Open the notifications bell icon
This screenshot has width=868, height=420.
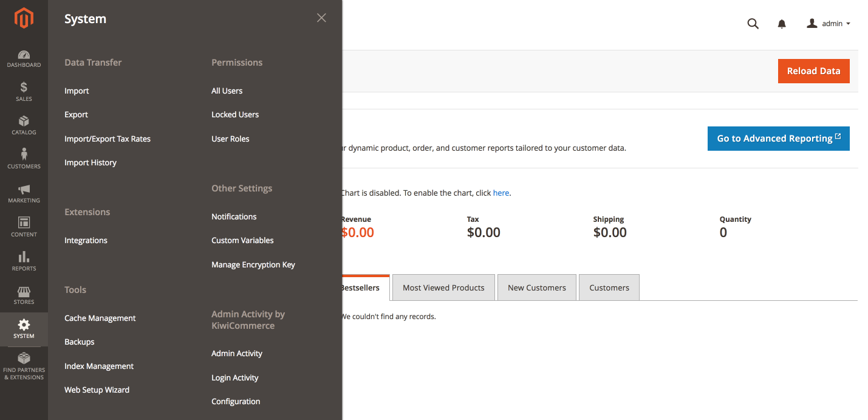782,24
